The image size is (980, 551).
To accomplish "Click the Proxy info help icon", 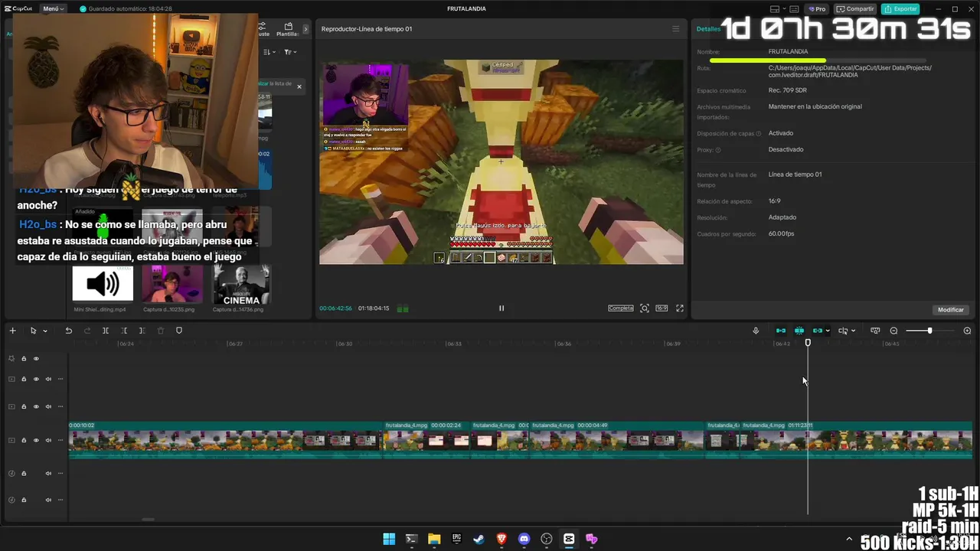I will [717, 150].
